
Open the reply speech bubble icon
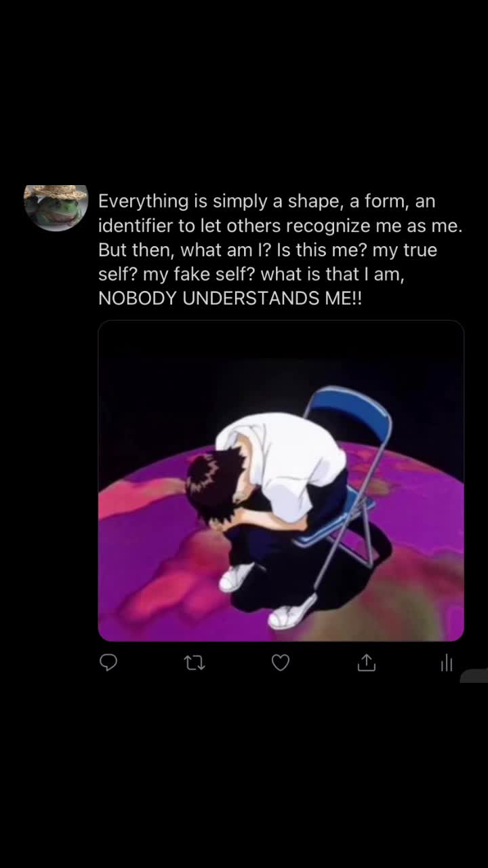pos(108,663)
